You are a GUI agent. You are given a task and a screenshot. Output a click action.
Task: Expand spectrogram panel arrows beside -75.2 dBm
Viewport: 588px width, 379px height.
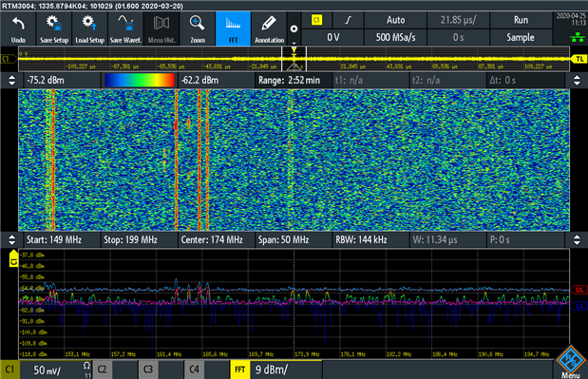11,80
